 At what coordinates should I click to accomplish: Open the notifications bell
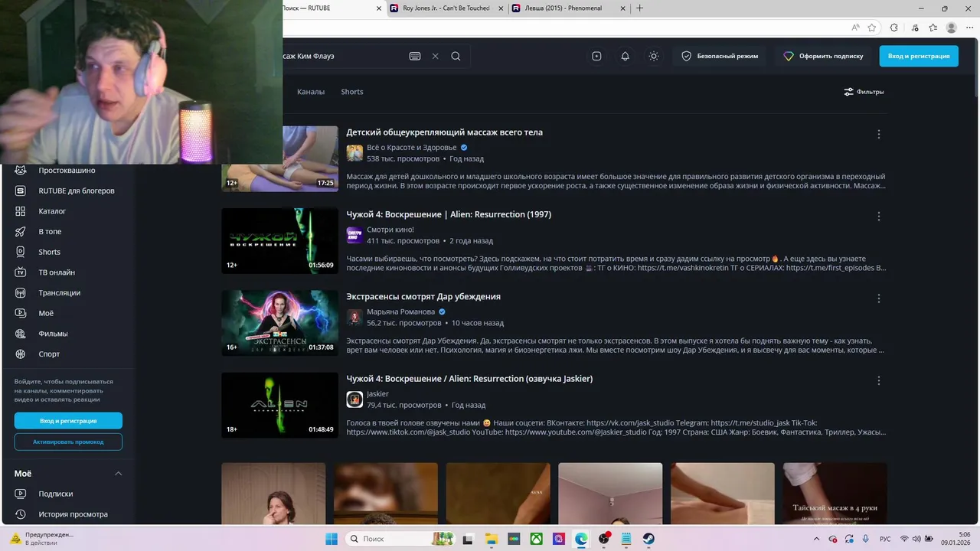coord(625,56)
